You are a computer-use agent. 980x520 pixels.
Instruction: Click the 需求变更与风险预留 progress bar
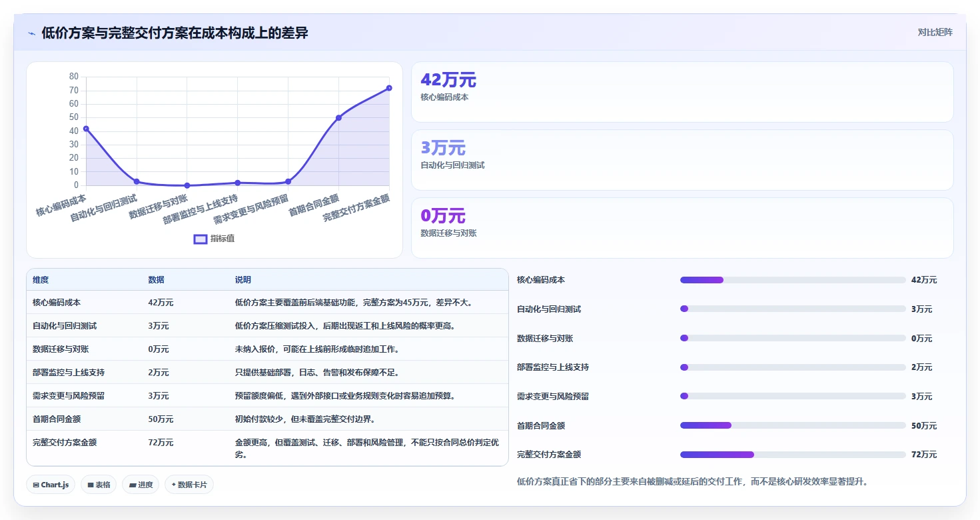pyautogui.click(x=793, y=396)
